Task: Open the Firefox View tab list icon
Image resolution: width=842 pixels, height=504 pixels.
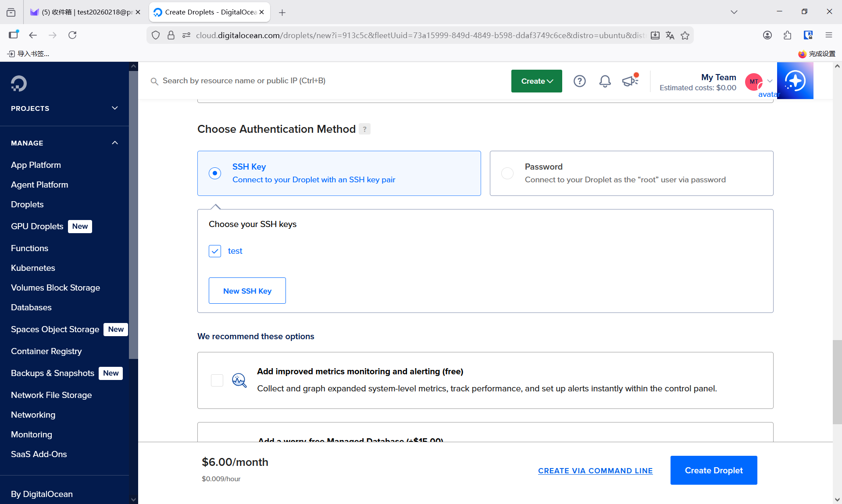Action: pyautogui.click(x=11, y=12)
